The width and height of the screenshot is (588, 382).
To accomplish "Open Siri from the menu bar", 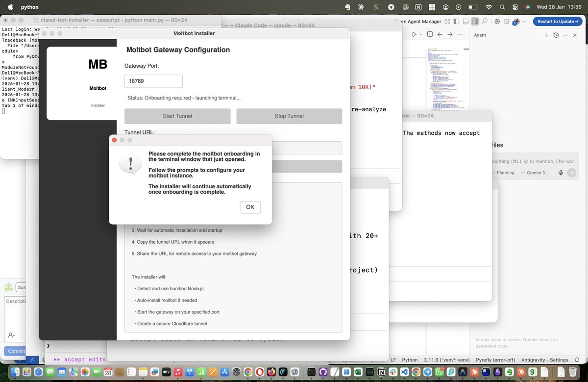I will (x=528, y=7).
